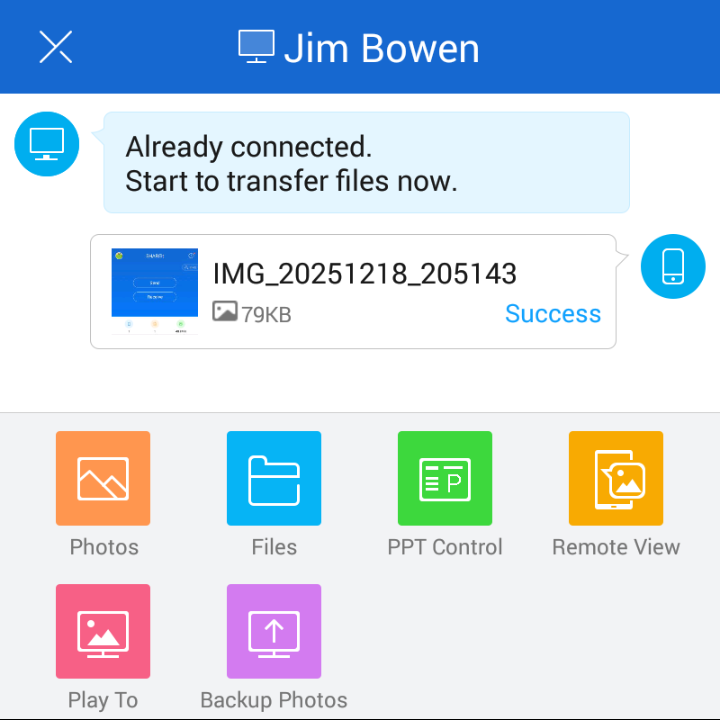This screenshot has width=720, height=720.
Task: Click the 79KB file size label
Action: coord(266,315)
